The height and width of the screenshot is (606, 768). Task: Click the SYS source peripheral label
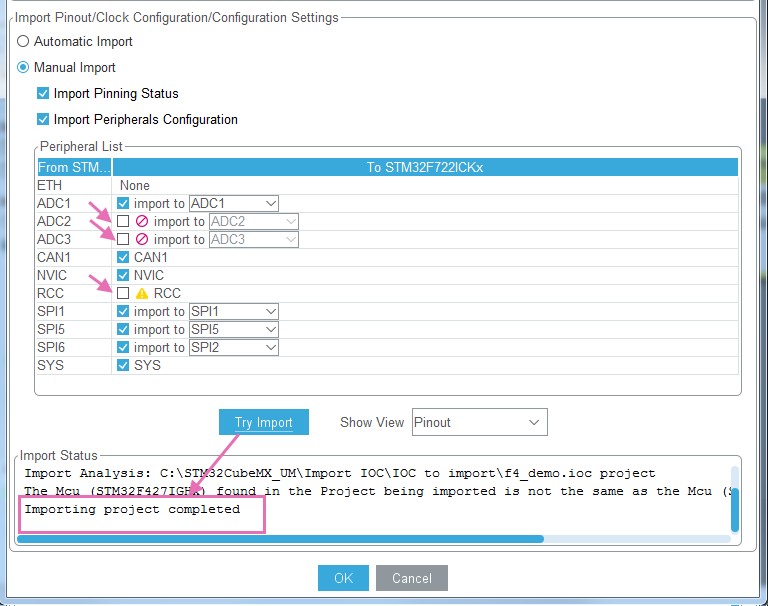click(50, 365)
